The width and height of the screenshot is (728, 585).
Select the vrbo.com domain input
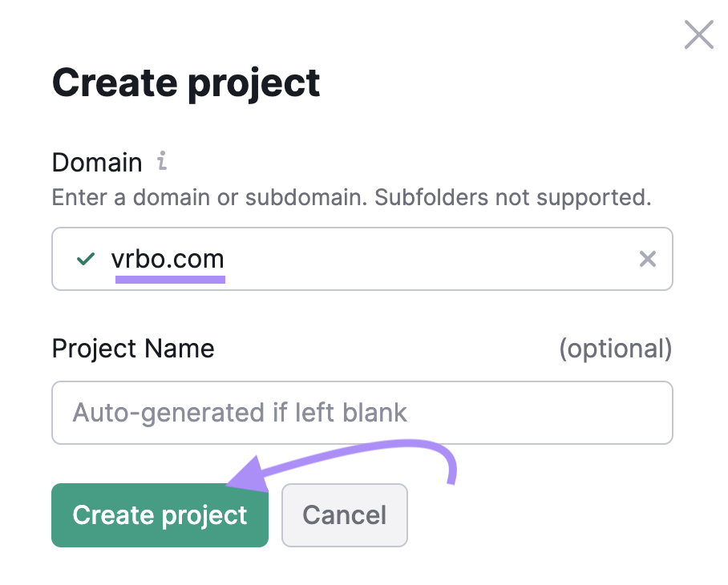361,259
